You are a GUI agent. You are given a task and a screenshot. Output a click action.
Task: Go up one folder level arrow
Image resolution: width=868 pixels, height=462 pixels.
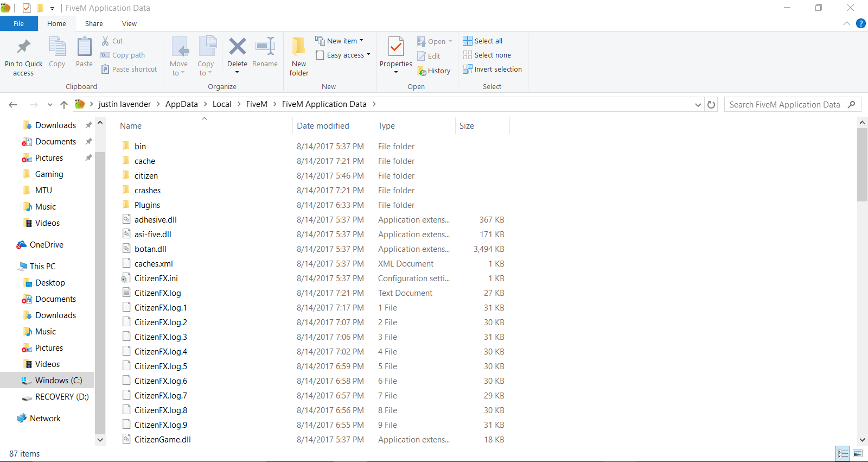[x=64, y=104]
